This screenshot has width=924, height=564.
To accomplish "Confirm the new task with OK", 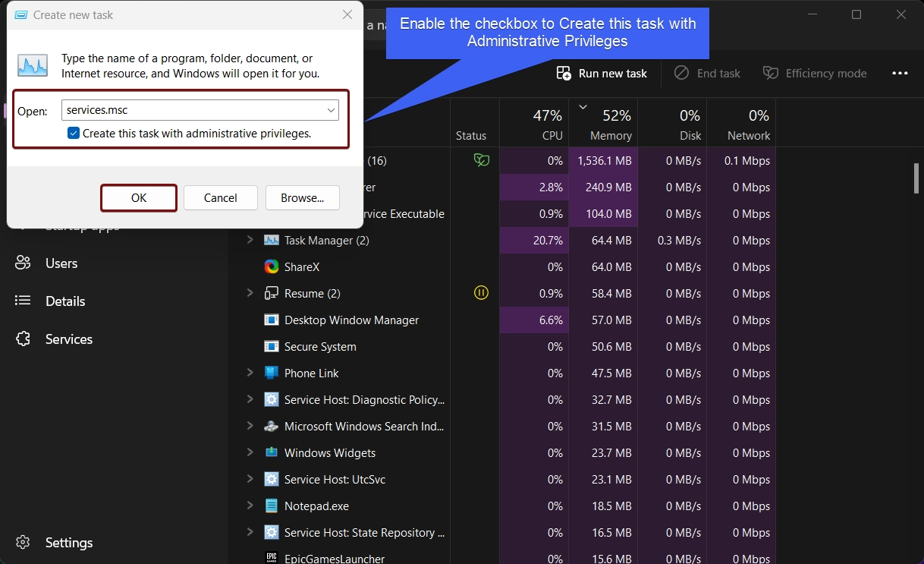I will coord(139,198).
